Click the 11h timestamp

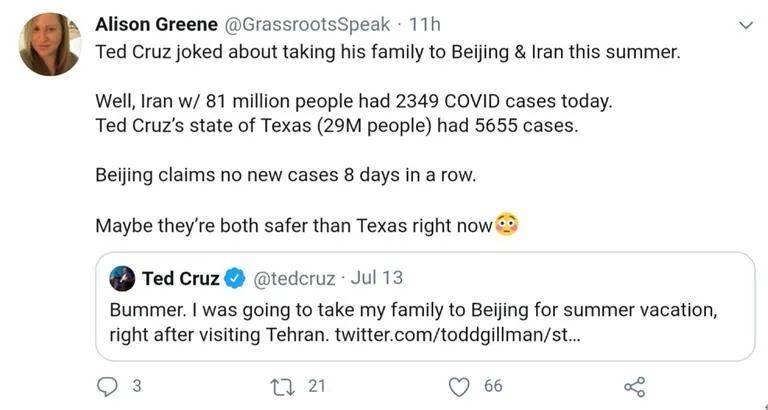(431, 23)
